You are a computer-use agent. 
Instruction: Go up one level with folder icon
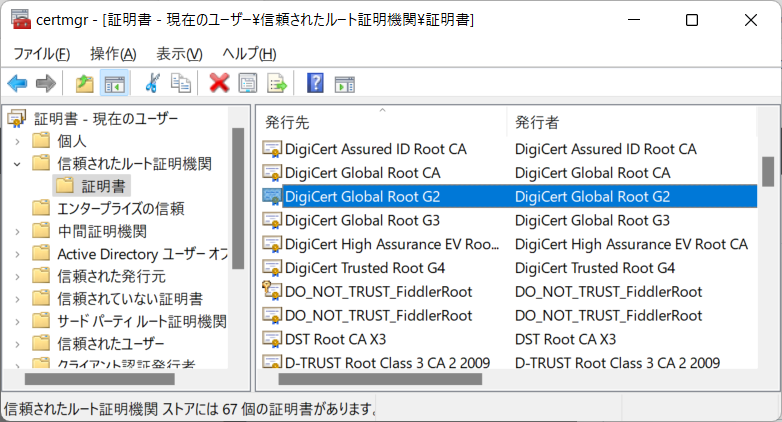pyautogui.click(x=84, y=83)
